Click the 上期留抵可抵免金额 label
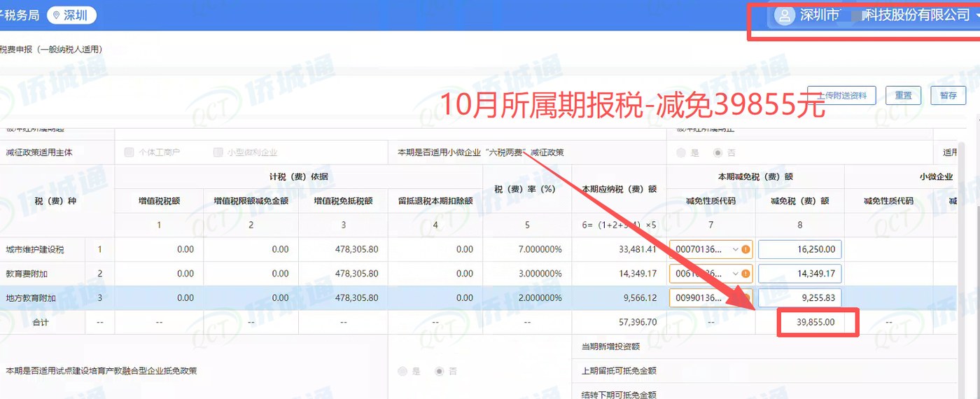This screenshot has height=399, width=980. (618, 370)
